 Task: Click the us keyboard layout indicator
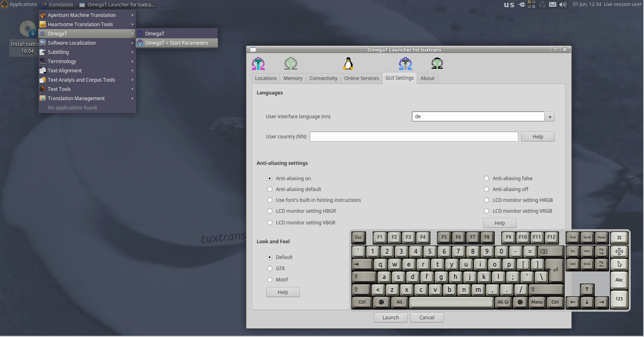coord(509,4)
